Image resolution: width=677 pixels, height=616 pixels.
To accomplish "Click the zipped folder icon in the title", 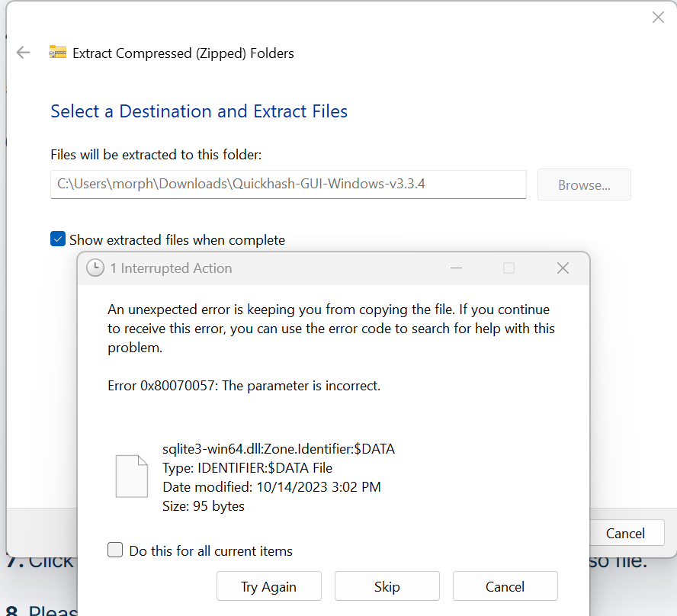I will pyautogui.click(x=57, y=53).
